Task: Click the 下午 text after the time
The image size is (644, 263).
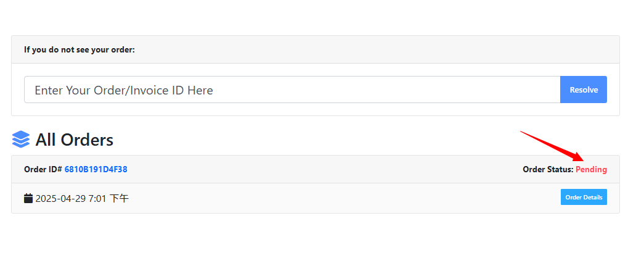Action: point(120,199)
